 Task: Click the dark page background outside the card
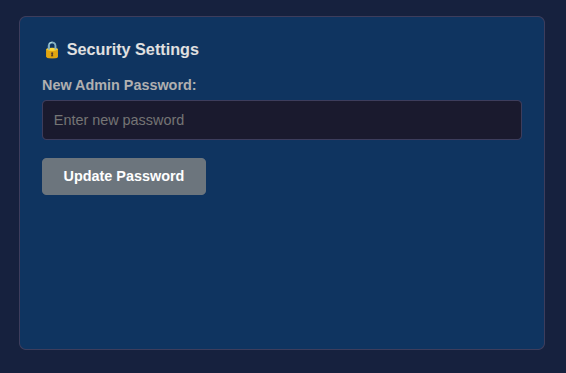click(x=282, y=362)
